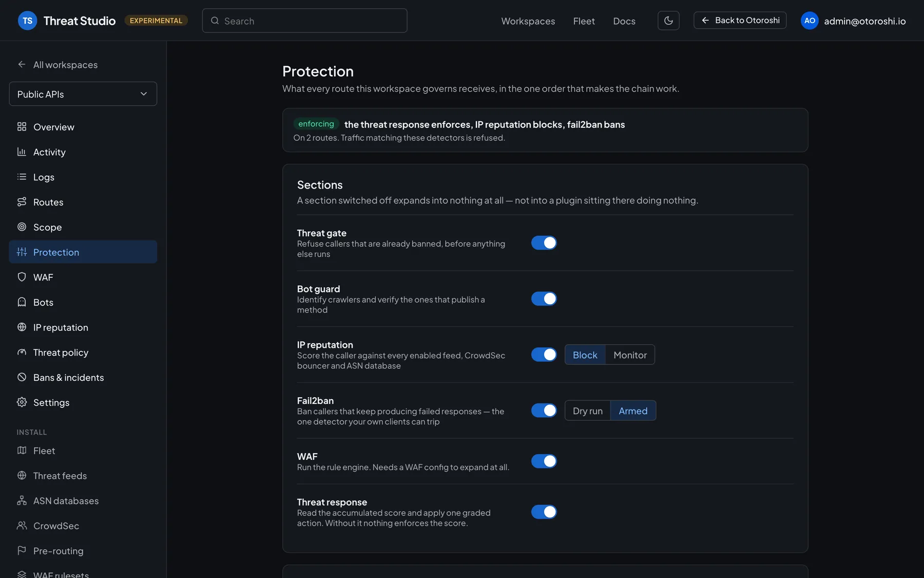Click the Scope target icon

click(22, 227)
